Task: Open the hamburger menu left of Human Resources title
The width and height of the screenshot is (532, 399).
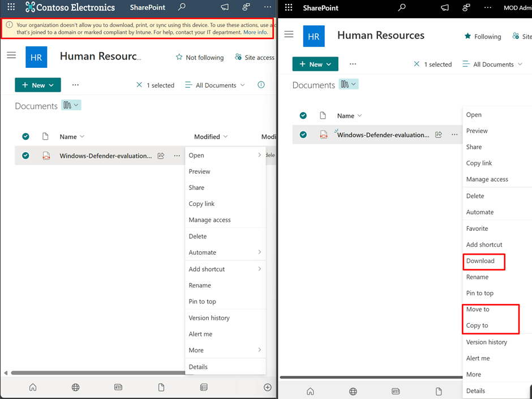Action: click(x=11, y=55)
